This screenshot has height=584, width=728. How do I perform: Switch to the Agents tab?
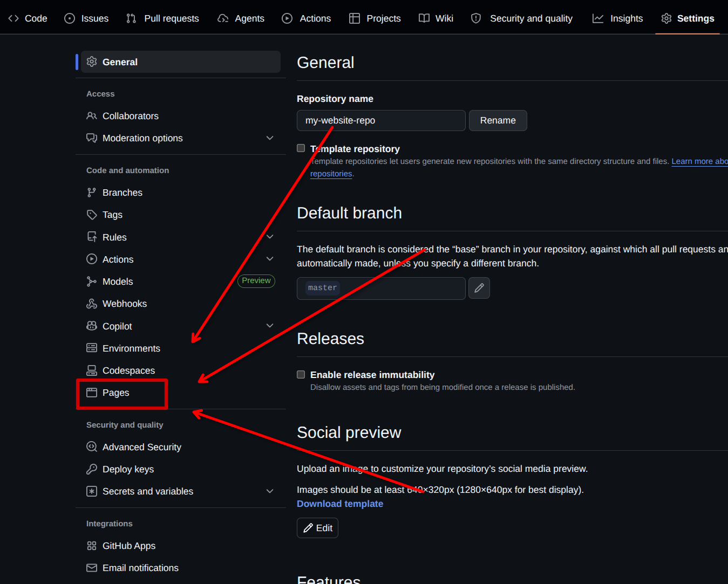pyautogui.click(x=241, y=18)
